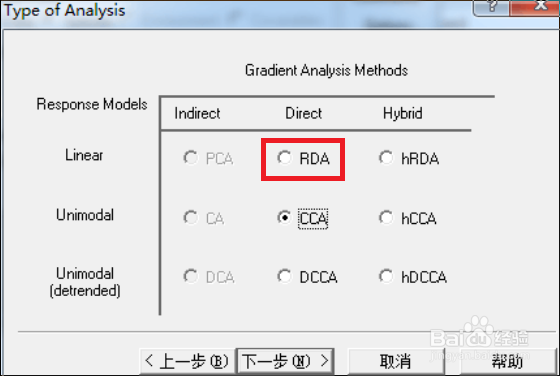560x376 pixels.
Task: Go back with the 上一步(B) button
Action: 188,361
